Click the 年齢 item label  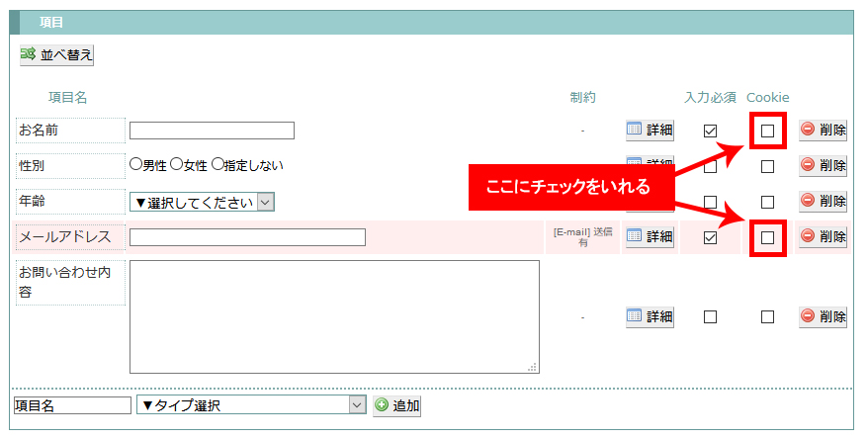pos(71,202)
